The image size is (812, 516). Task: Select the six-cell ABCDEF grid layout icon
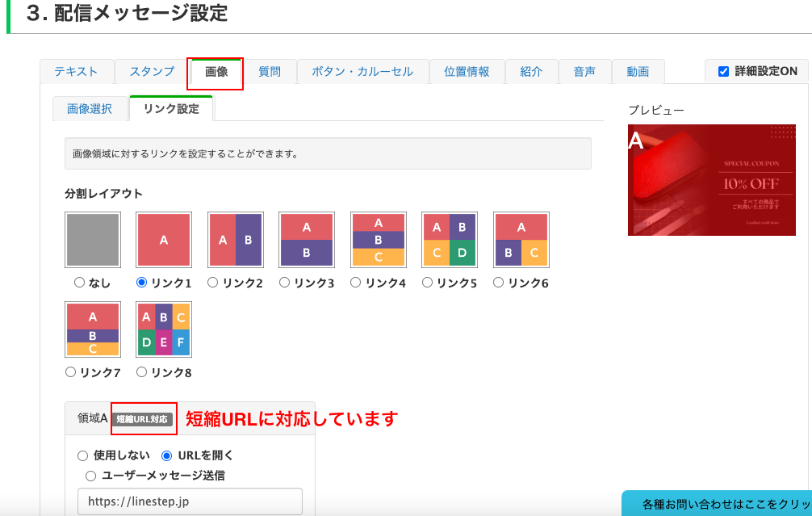pyautogui.click(x=164, y=329)
